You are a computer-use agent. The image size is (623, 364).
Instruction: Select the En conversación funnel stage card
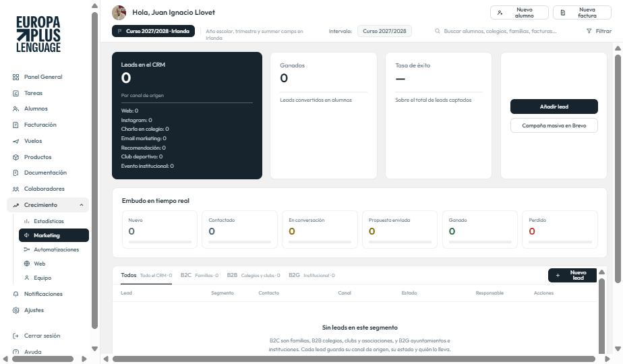pos(320,230)
